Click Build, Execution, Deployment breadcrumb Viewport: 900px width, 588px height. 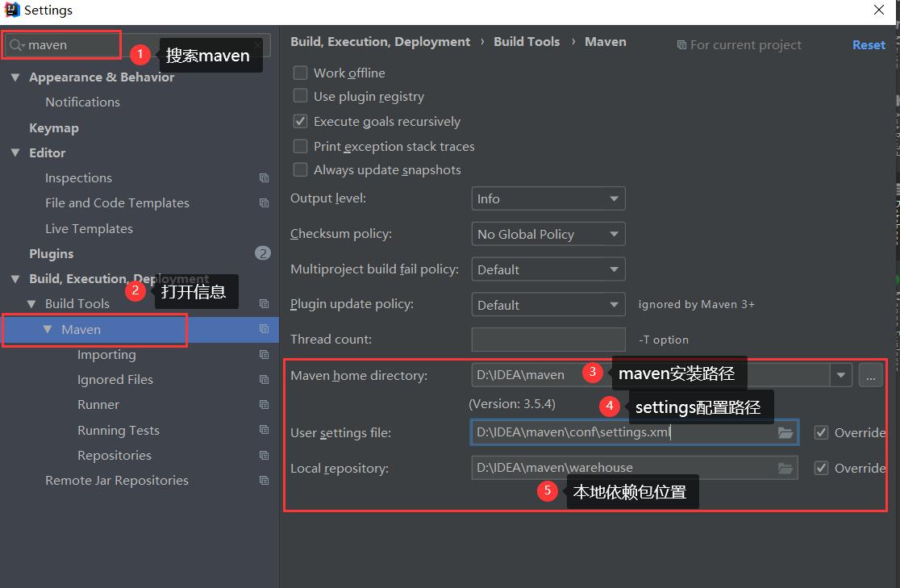(380, 42)
